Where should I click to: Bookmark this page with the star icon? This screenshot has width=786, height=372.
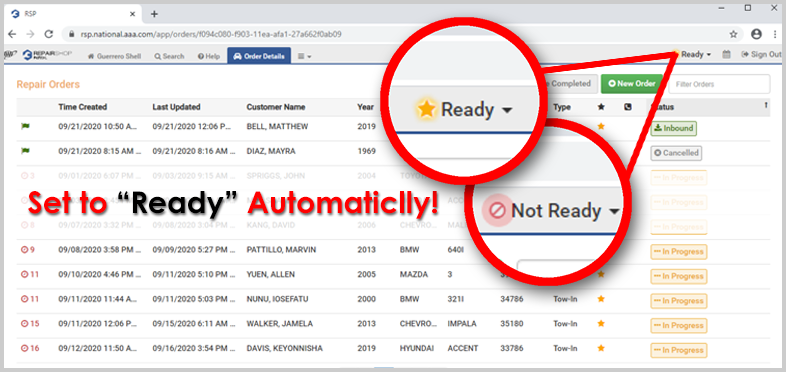click(x=733, y=34)
